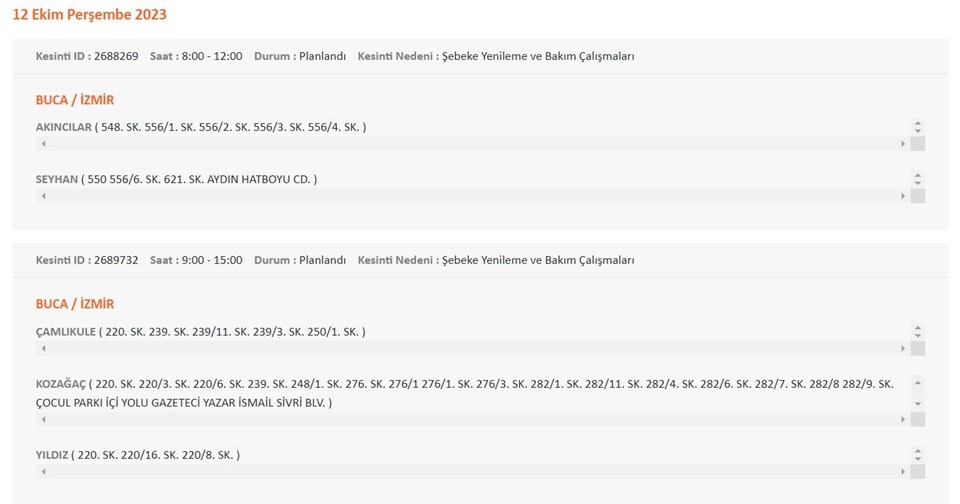Click vertical scroll stepper beside ÇAMLIKULE row
This screenshot has height=504, width=960.
[x=917, y=331]
